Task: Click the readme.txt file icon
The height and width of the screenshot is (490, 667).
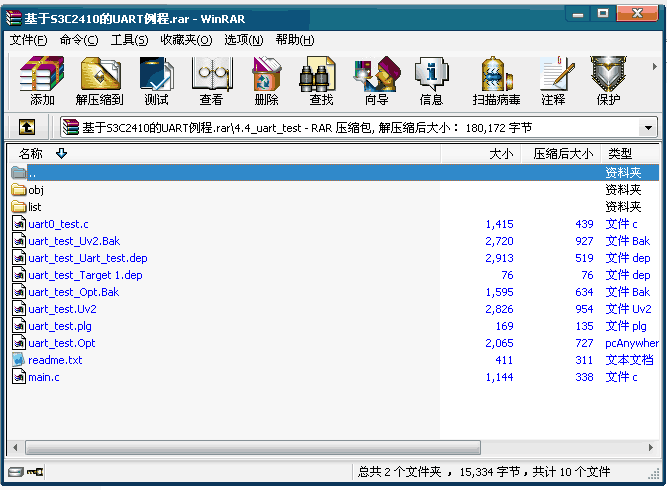Action: [19, 360]
